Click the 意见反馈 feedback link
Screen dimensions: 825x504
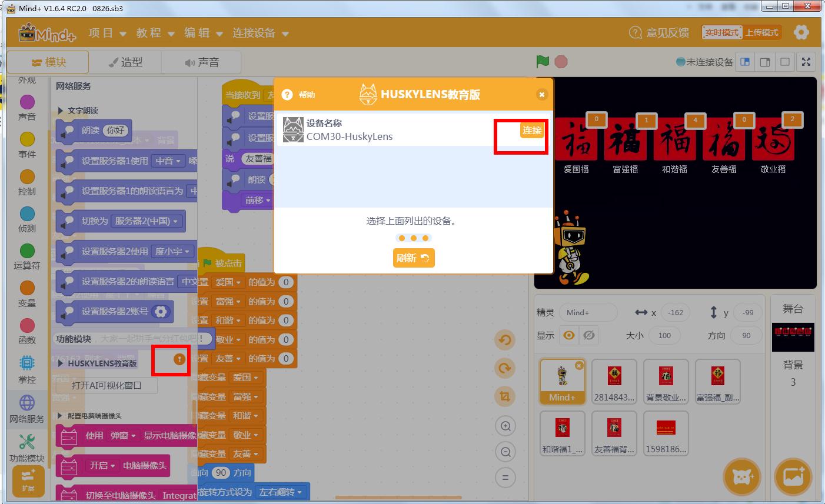pos(659,32)
